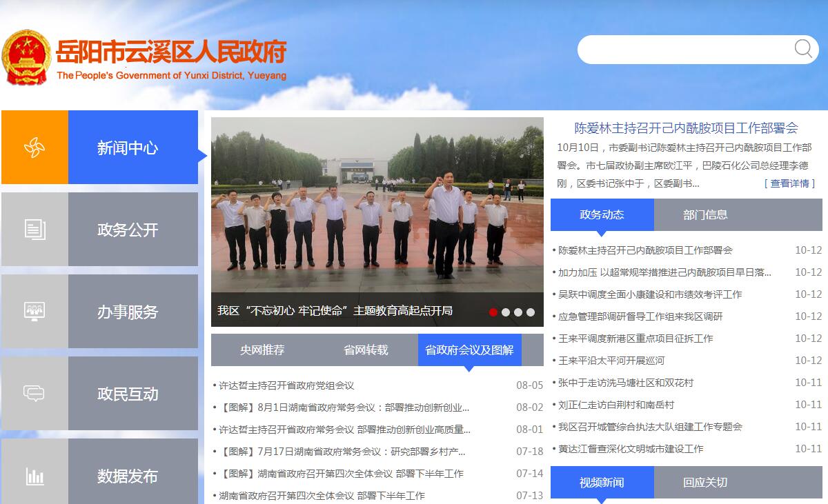Screen dimensions: 828x504
Task: Select the first red carousel dot
Action: click(493, 312)
